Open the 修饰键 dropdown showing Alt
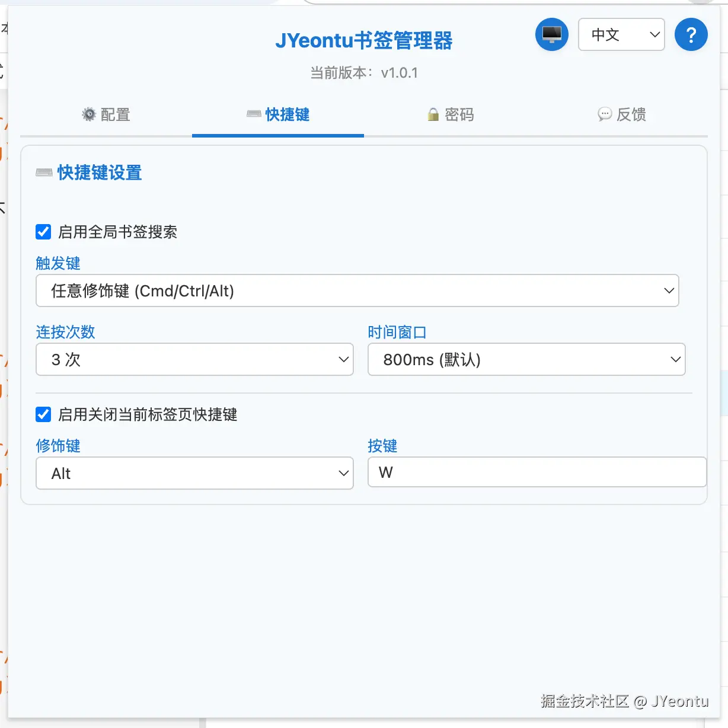 (194, 473)
